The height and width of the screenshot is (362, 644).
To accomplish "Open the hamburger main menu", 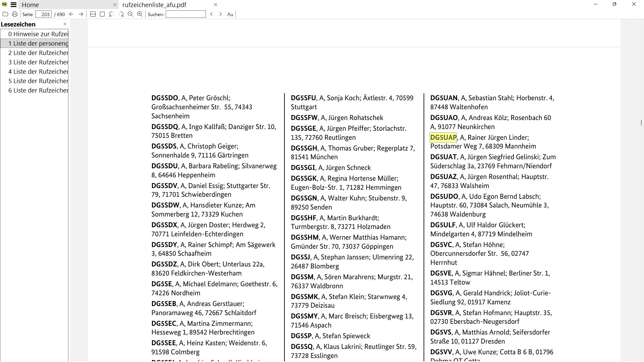I will [13, 5].
